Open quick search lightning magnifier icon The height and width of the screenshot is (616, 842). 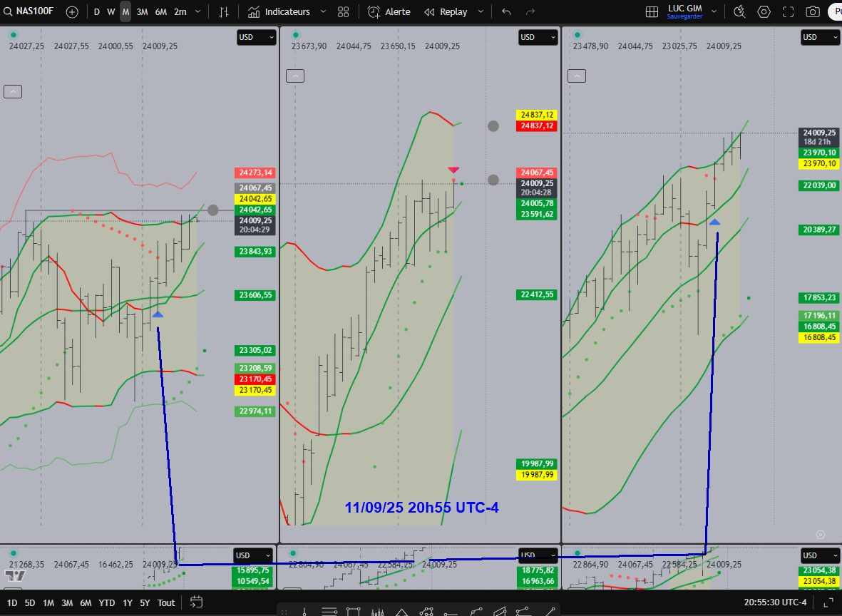click(739, 12)
